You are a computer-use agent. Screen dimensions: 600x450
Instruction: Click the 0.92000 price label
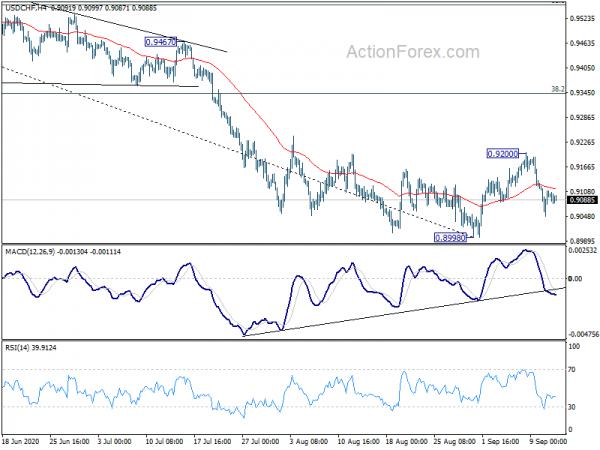click(503, 154)
